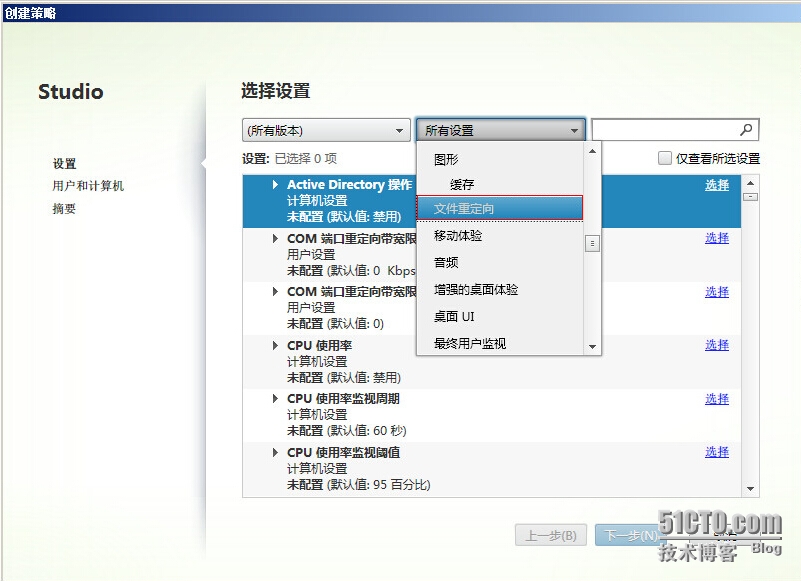Click 选择 link for Active Directory 操作
Image resolution: width=801 pixels, height=581 pixels.
pyautogui.click(x=717, y=185)
